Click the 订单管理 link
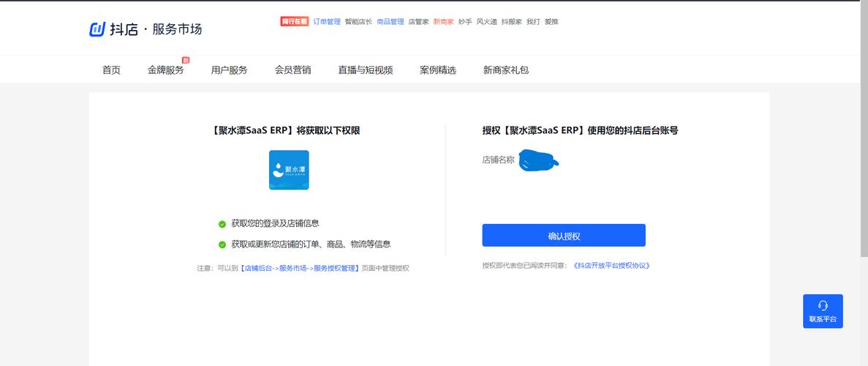Viewport: 868px width, 366px height. tap(327, 22)
